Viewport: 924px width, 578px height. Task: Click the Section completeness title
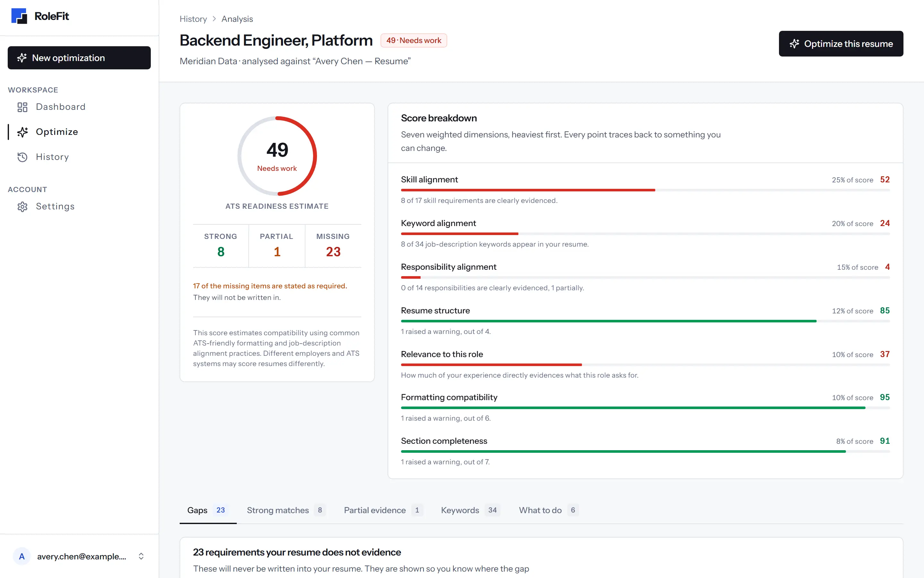[x=444, y=441]
